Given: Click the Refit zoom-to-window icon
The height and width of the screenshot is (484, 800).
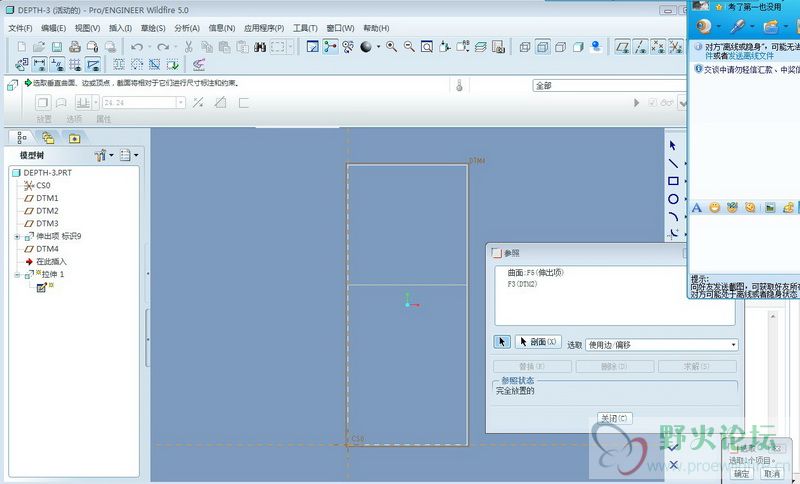Looking at the screenshot, I should pyautogui.click(x=427, y=47).
